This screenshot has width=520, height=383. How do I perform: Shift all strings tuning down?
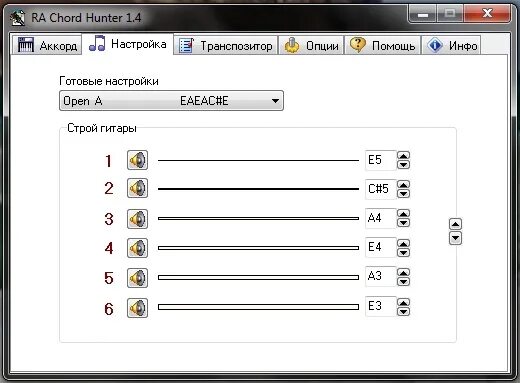[x=455, y=238]
